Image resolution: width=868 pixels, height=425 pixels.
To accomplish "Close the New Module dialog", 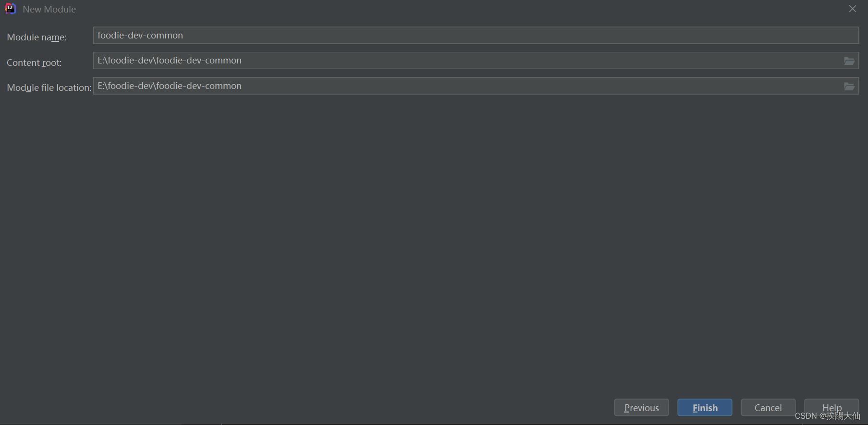I will [x=853, y=9].
